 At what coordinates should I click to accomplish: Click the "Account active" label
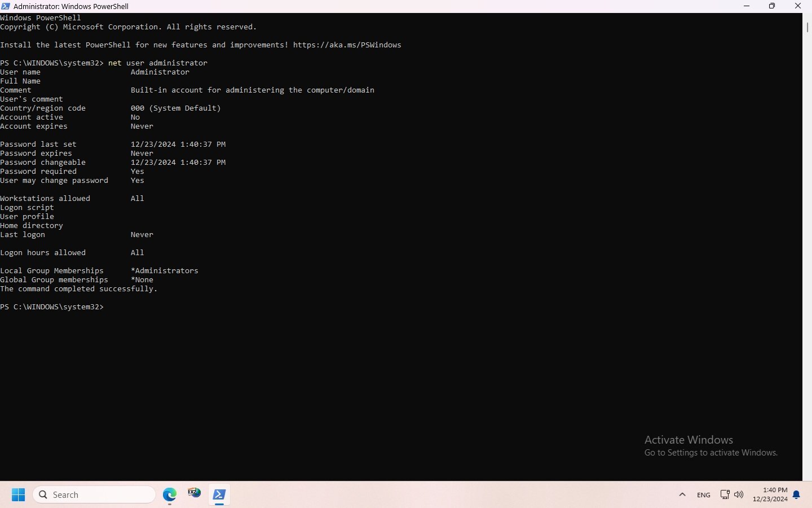pos(32,117)
